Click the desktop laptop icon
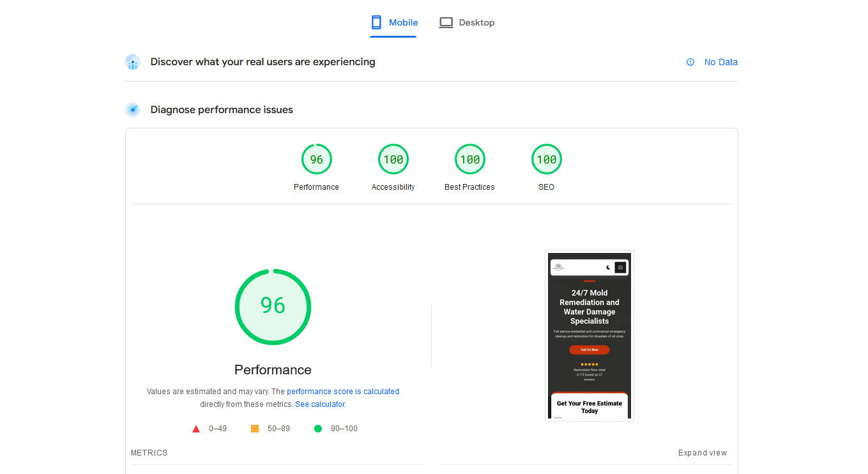Screen dimensions: 868x474 446,22
